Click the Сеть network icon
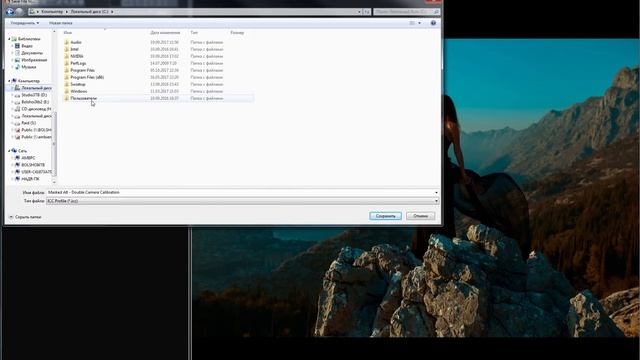The height and width of the screenshot is (360, 640). tap(14, 151)
